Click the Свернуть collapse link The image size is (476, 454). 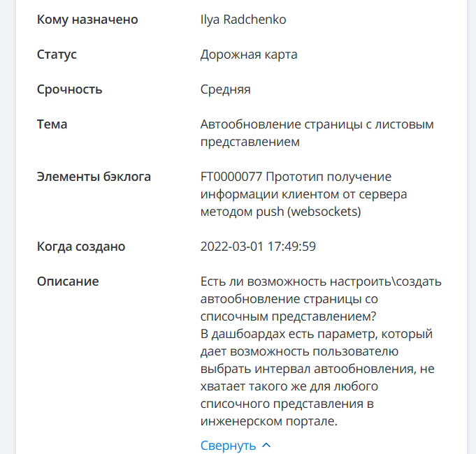tap(228, 446)
